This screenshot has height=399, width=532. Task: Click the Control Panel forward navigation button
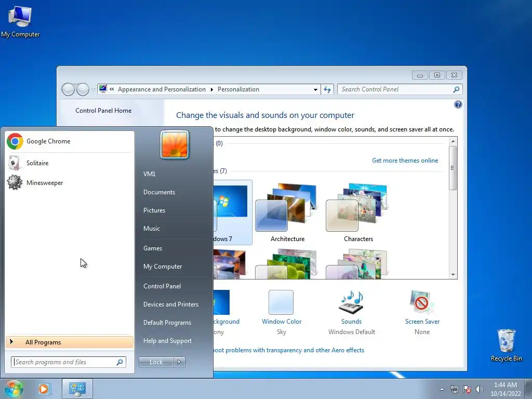83,89
